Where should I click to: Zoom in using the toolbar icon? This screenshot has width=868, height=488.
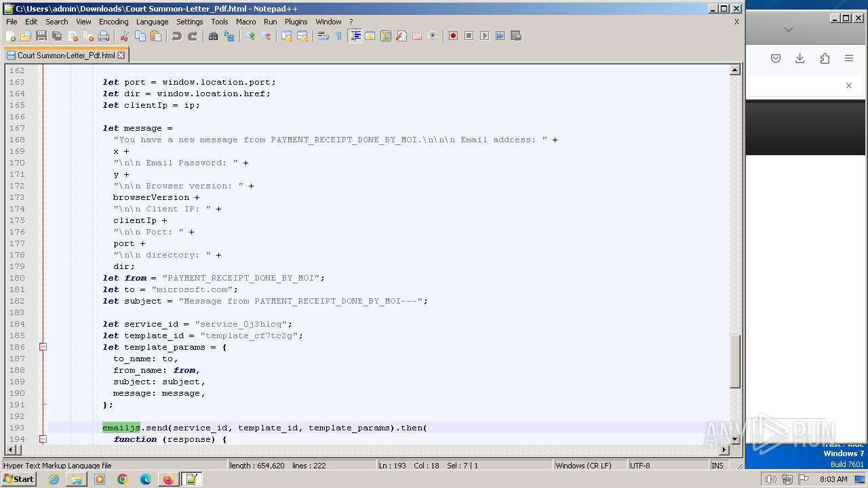[x=250, y=36]
